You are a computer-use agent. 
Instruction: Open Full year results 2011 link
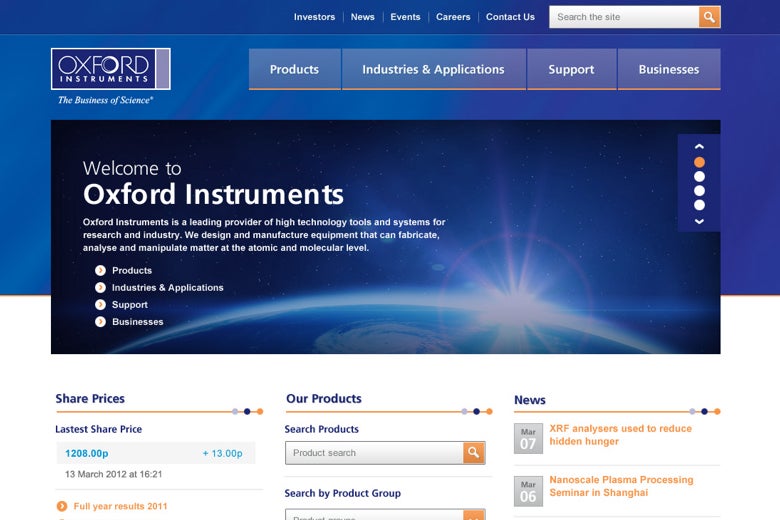tap(120, 506)
